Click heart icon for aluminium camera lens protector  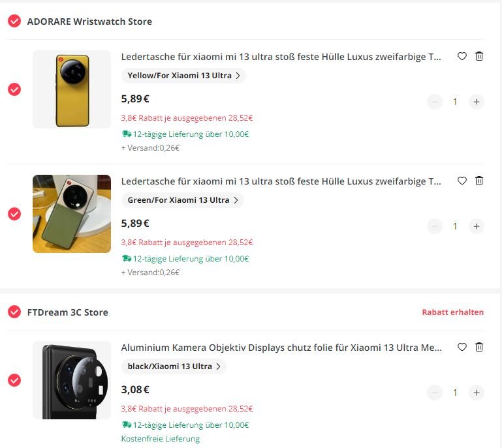462,347
